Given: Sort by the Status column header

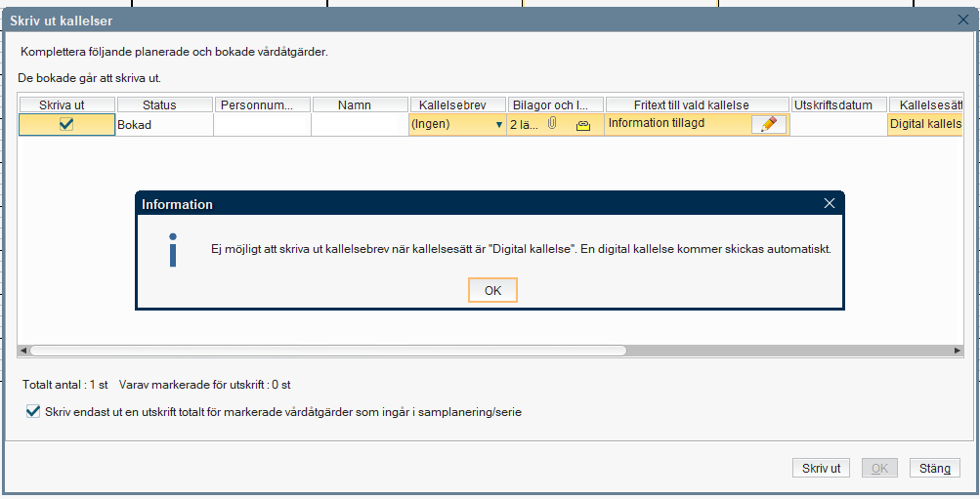Looking at the screenshot, I should click(x=159, y=104).
